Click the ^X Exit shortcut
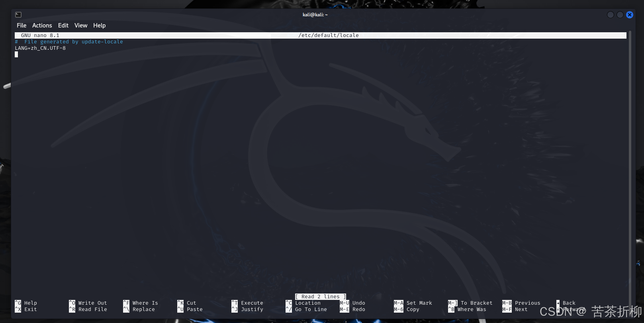Screen dimensions: 644x323 26,309
